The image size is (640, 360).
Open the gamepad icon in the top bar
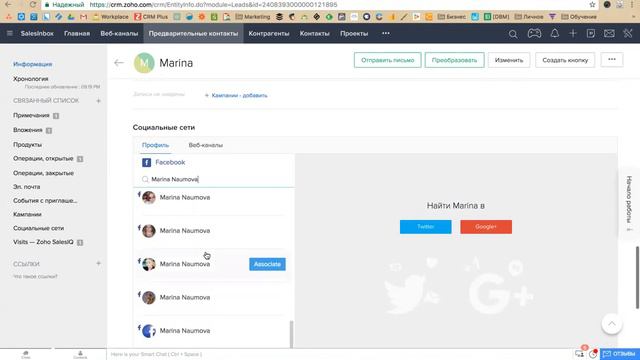534,33
